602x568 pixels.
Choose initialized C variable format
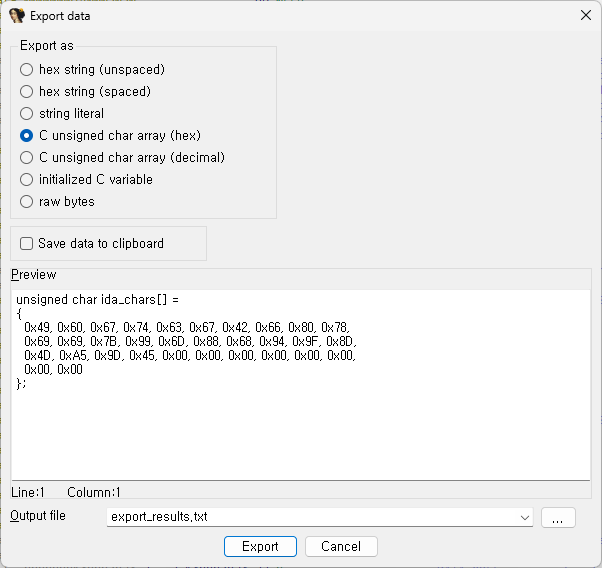point(27,180)
